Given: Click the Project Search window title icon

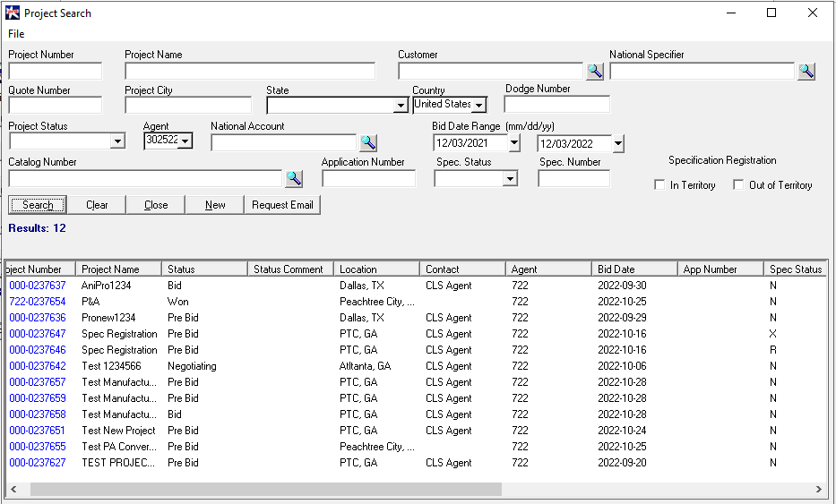Looking at the screenshot, I should tap(13, 13).
